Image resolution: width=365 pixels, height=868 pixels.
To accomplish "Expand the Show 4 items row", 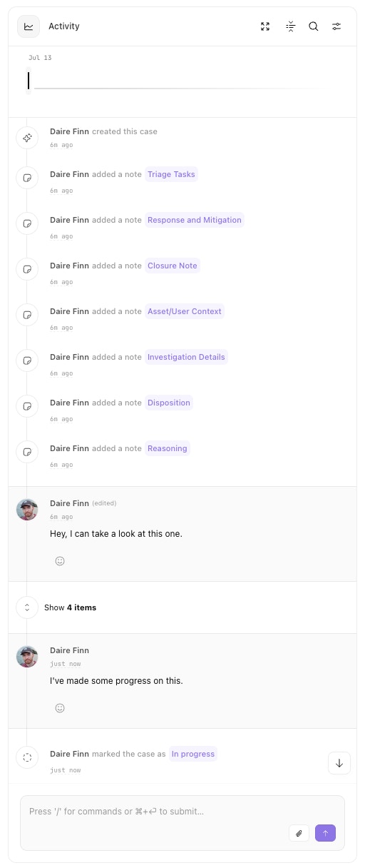I will coord(182,607).
